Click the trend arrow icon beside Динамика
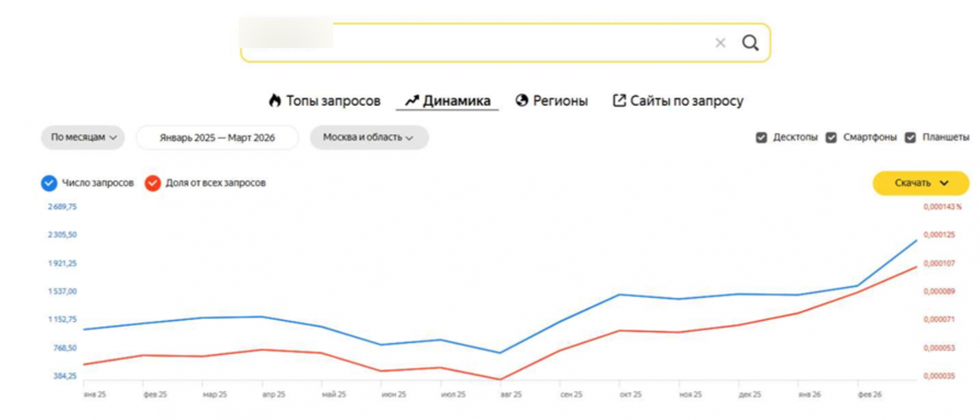Screen dimensions: 980x420 pyautogui.click(x=412, y=100)
